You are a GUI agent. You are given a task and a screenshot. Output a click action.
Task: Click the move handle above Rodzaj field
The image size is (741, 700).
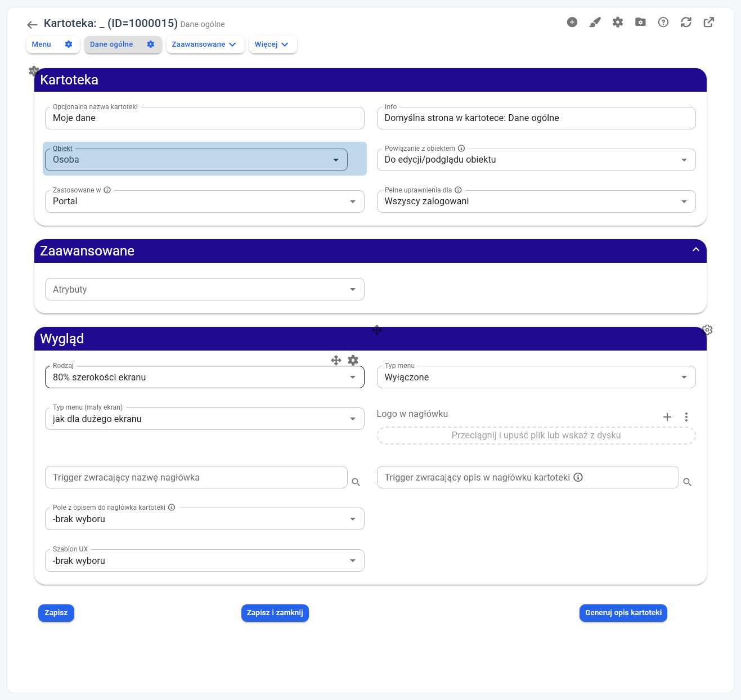point(336,360)
